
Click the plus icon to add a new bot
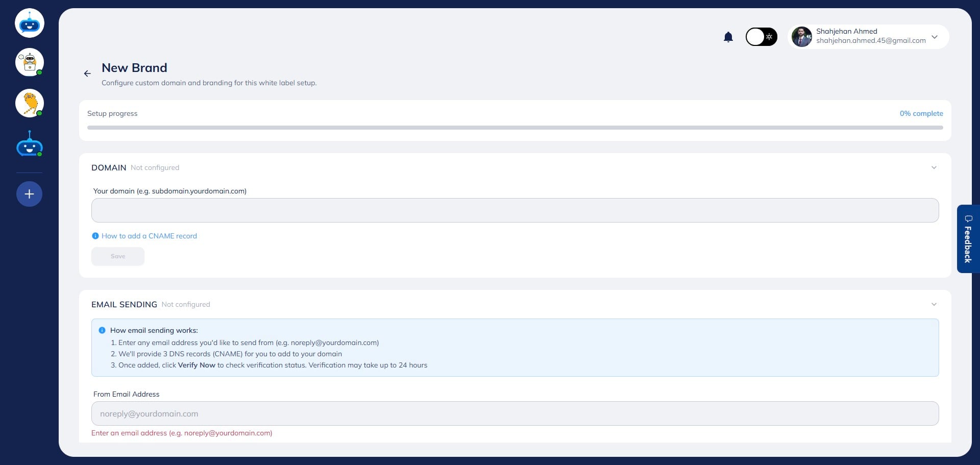29,194
